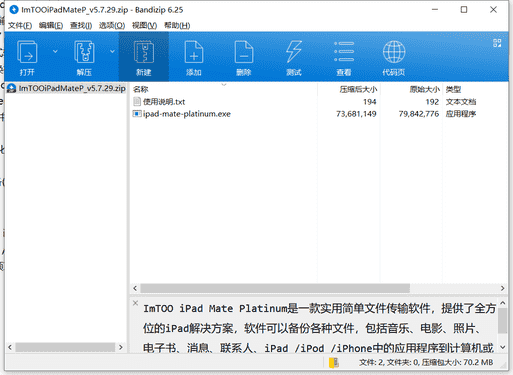Open the 文件(F) menu
This screenshot has width=513, height=375.
(x=20, y=25)
